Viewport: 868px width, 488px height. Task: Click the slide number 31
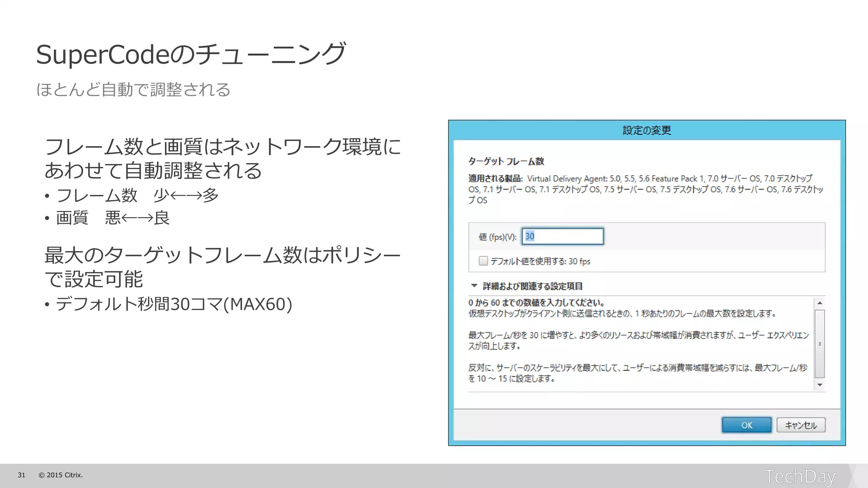pos(22,475)
